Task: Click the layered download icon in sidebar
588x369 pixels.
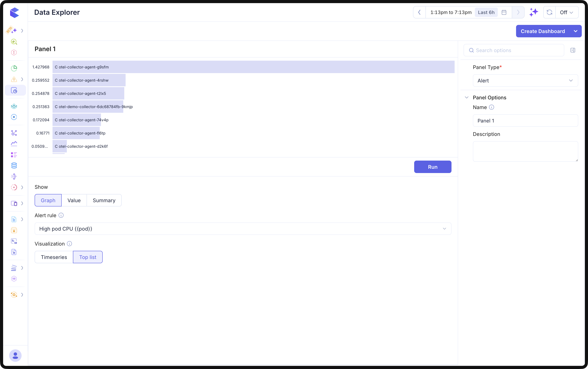Action: 14,106
